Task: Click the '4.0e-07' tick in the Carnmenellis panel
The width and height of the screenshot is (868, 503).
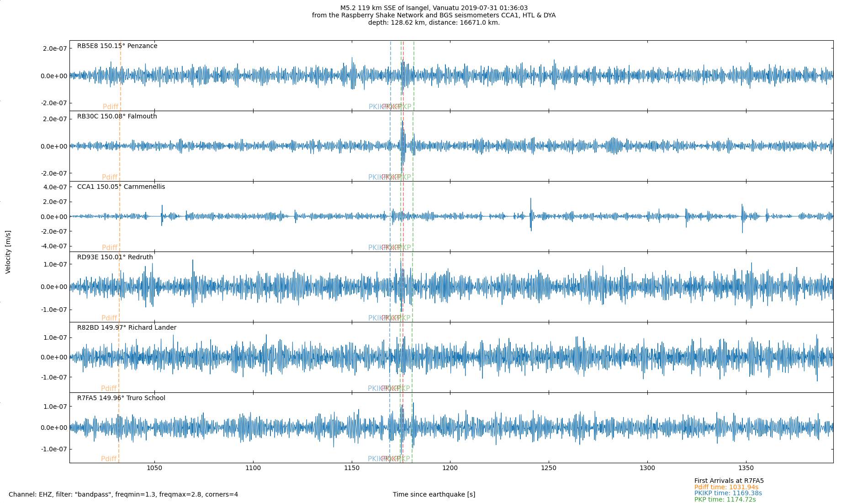Action: [x=55, y=187]
